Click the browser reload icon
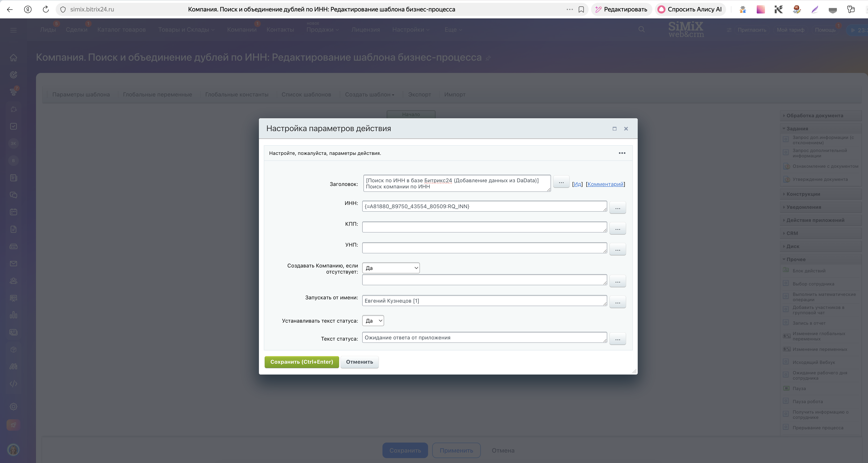The image size is (868, 463). point(46,9)
